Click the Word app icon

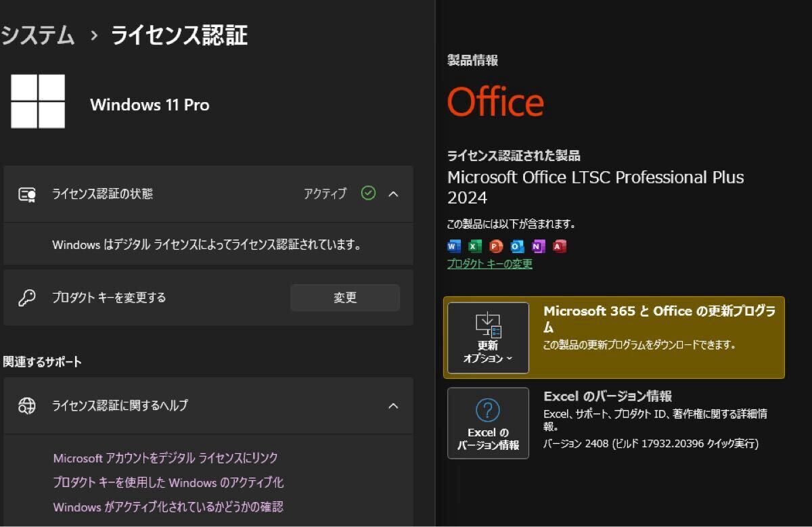click(454, 246)
